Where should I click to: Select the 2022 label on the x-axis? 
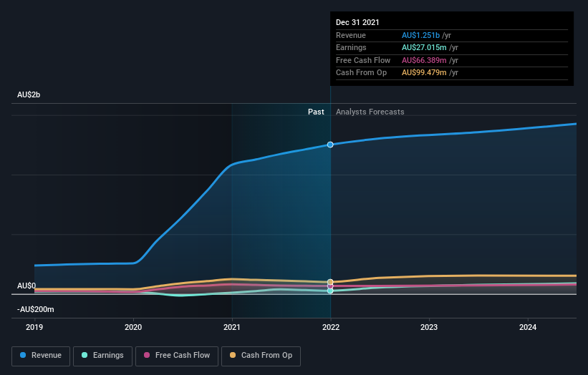pyautogui.click(x=331, y=328)
